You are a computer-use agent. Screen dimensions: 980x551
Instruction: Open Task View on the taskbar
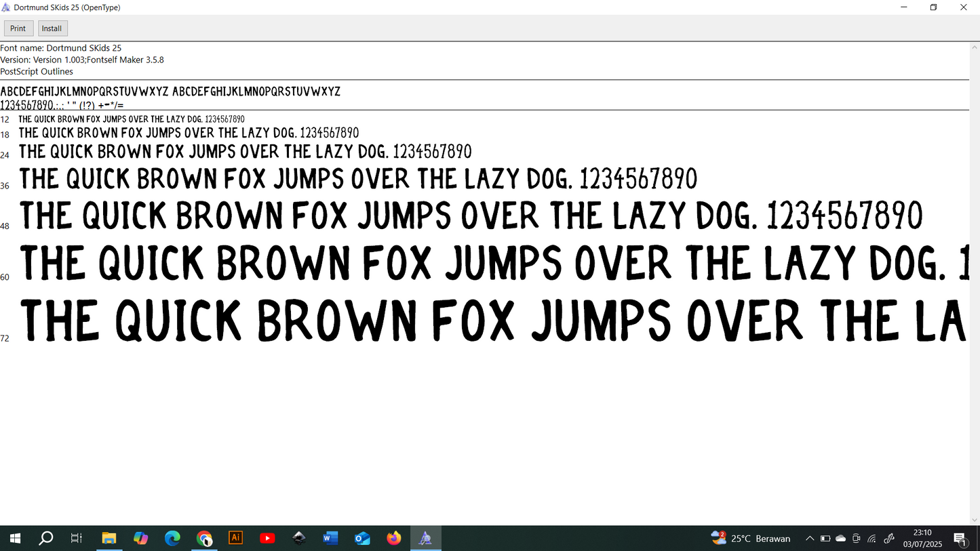click(x=77, y=538)
